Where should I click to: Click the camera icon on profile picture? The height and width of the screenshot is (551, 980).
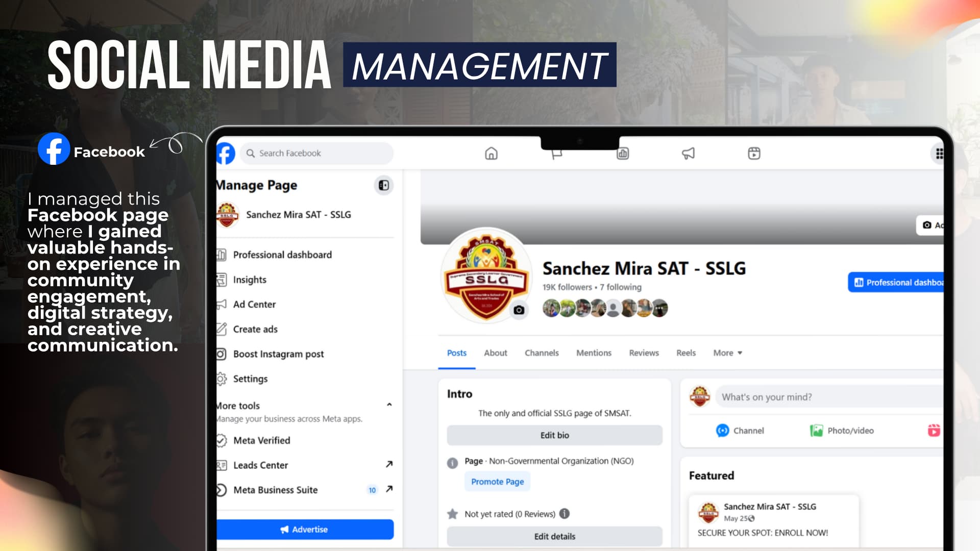pos(519,310)
